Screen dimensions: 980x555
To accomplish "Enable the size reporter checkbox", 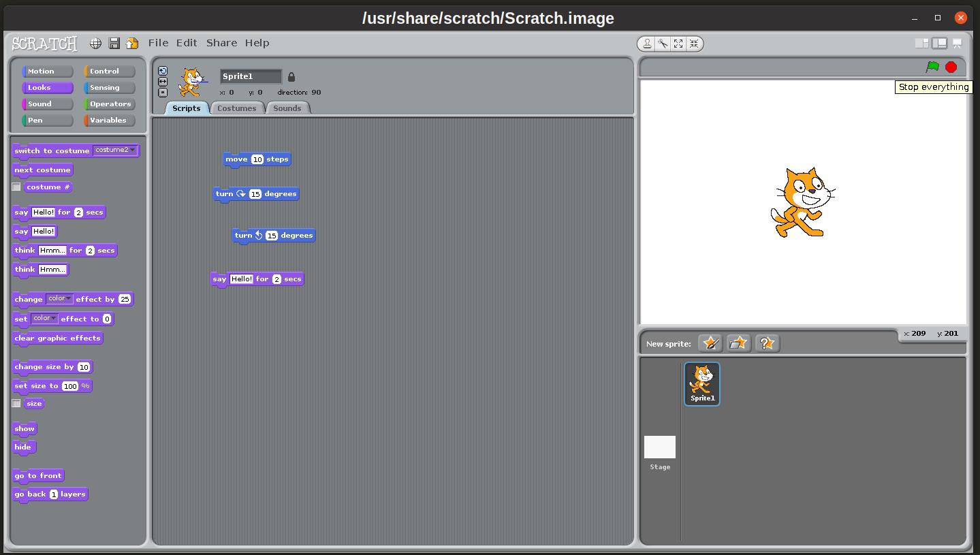I will point(16,403).
